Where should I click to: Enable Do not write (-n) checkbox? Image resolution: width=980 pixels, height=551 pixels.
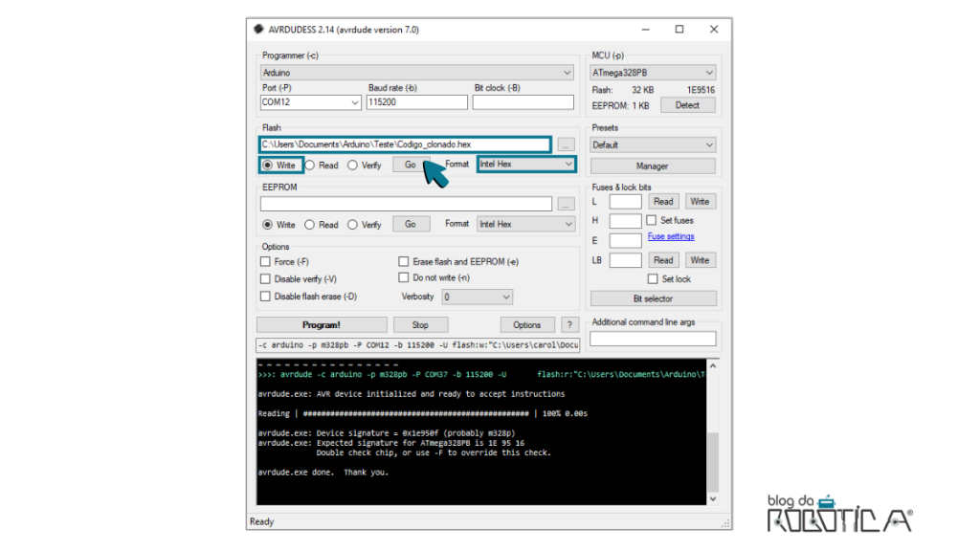click(x=404, y=277)
